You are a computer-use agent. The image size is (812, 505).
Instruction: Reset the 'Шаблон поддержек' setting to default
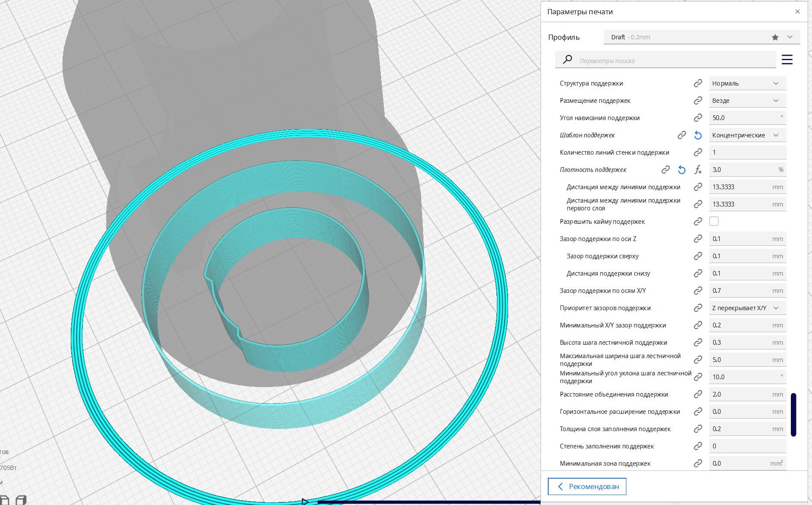698,135
